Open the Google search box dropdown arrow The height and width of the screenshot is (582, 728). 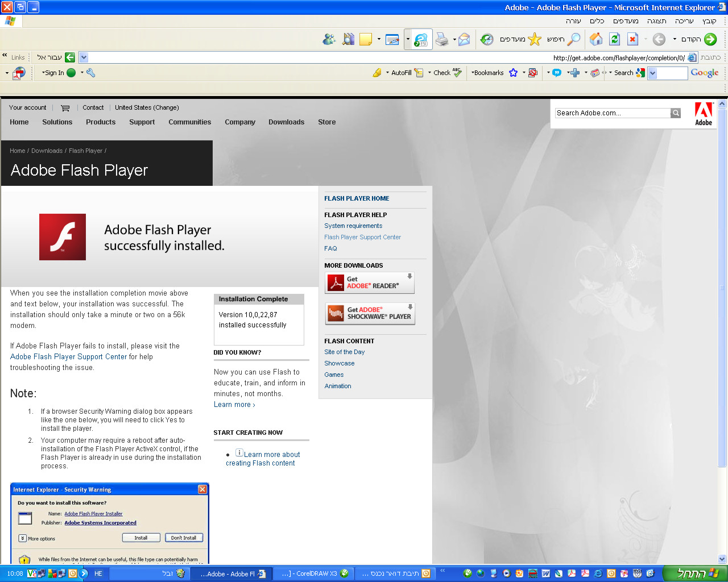652,73
